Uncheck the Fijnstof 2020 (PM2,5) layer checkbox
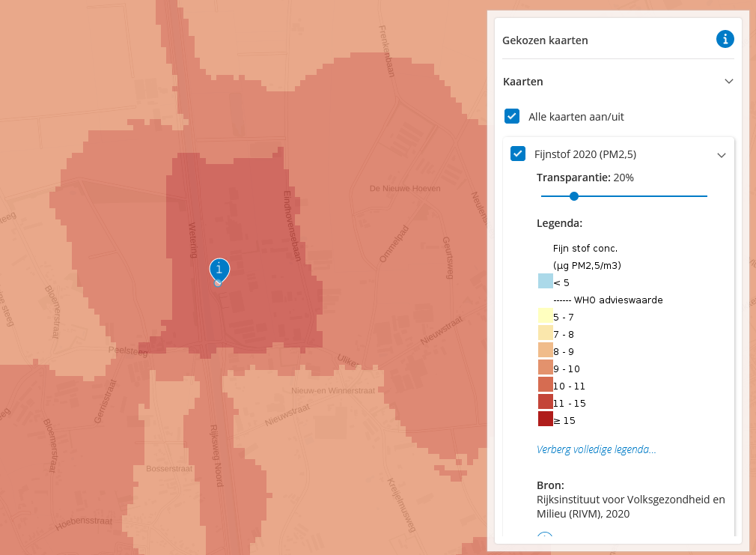This screenshot has width=756, height=555. coord(517,154)
